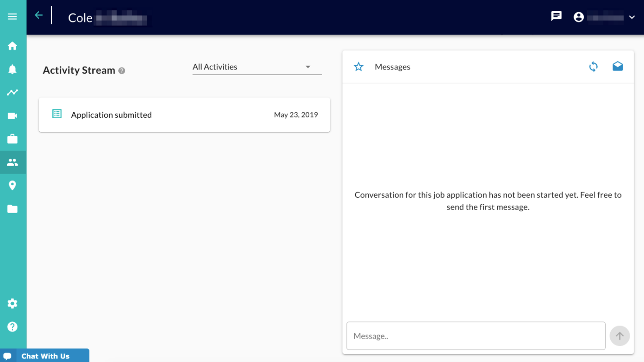Click the send message arrow button
644x362 pixels.
tap(620, 336)
